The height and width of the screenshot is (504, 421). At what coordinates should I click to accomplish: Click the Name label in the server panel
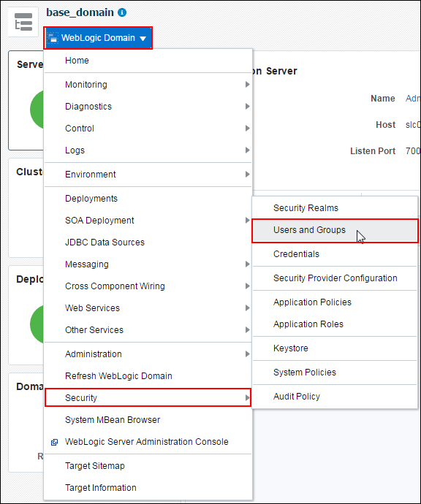pyautogui.click(x=383, y=99)
